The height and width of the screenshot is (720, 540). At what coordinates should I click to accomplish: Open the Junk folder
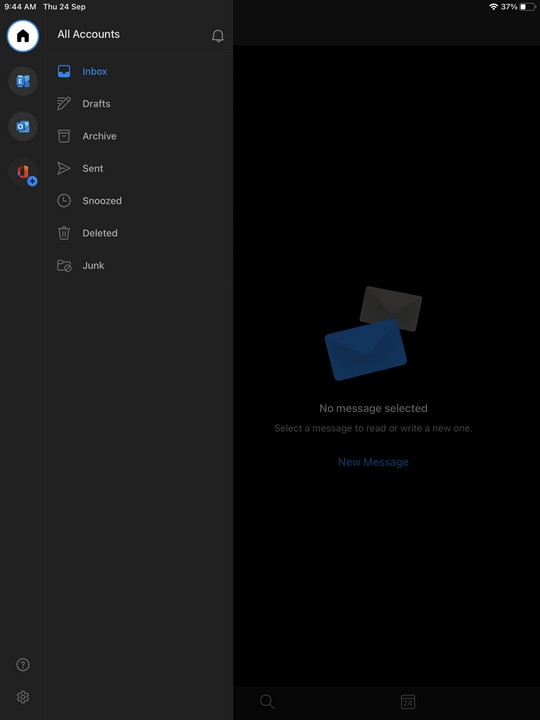tap(139, 265)
